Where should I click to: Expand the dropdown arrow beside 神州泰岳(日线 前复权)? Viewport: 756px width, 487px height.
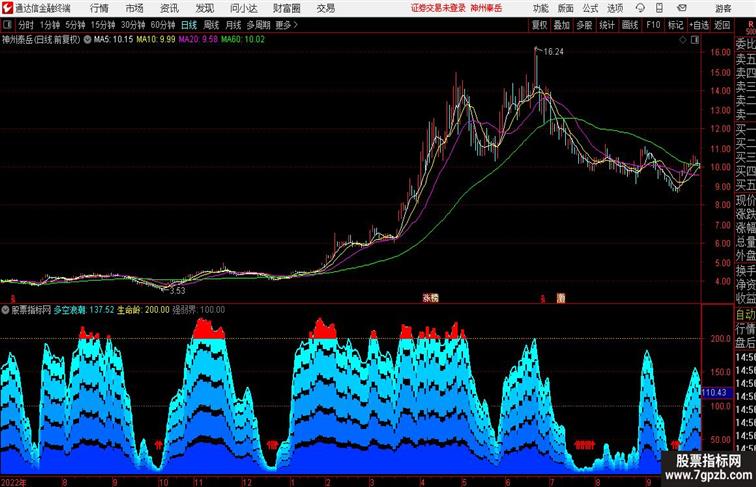point(87,40)
